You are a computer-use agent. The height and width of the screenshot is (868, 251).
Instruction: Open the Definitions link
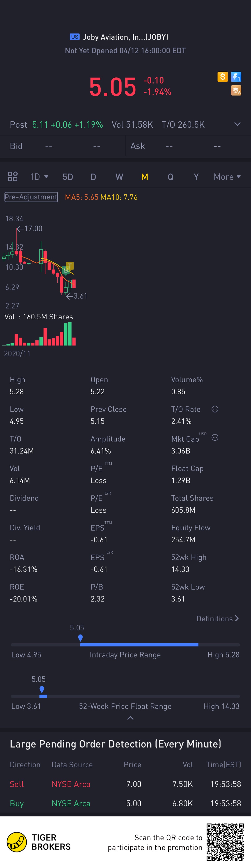218,618
